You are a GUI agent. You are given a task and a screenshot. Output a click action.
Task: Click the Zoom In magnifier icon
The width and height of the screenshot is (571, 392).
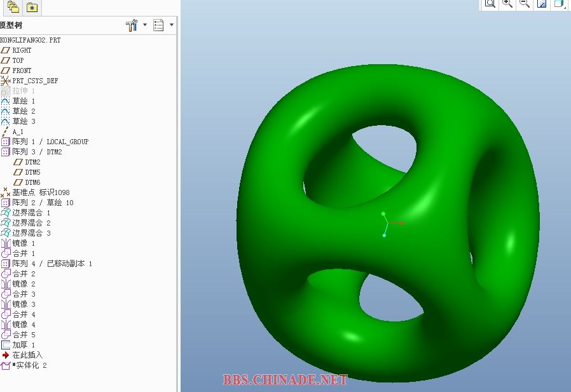click(x=507, y=4)
